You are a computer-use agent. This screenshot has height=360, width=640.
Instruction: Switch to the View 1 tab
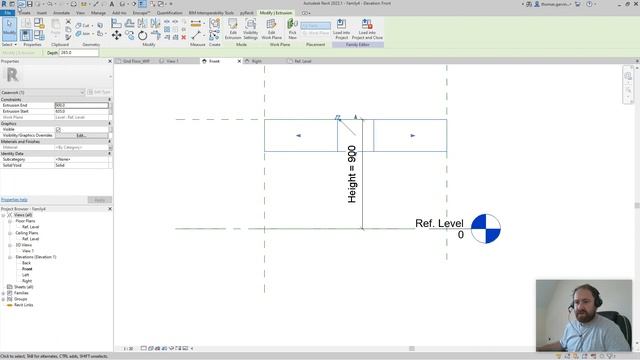pos(172,61)
